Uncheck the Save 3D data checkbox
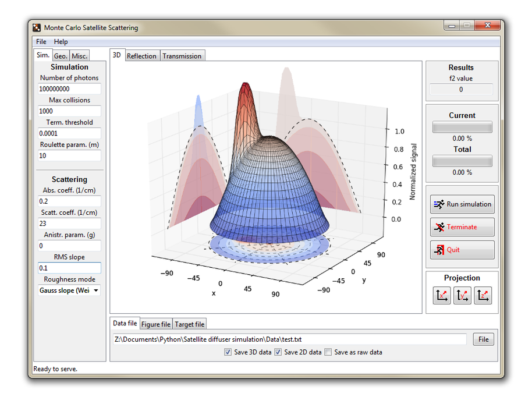This screenshot has height=404, width=532. tap(228, 352)
